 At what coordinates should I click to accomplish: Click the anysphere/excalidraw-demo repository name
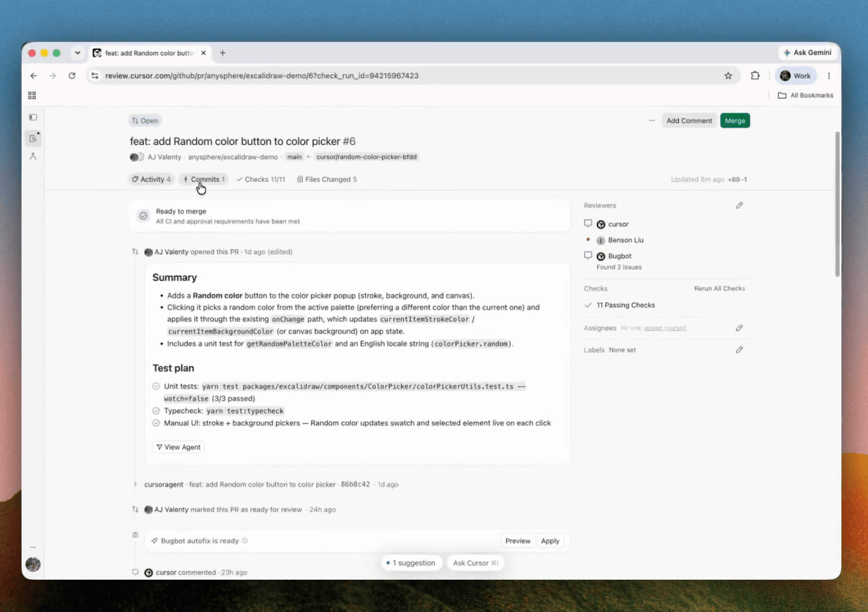point(233,157)
